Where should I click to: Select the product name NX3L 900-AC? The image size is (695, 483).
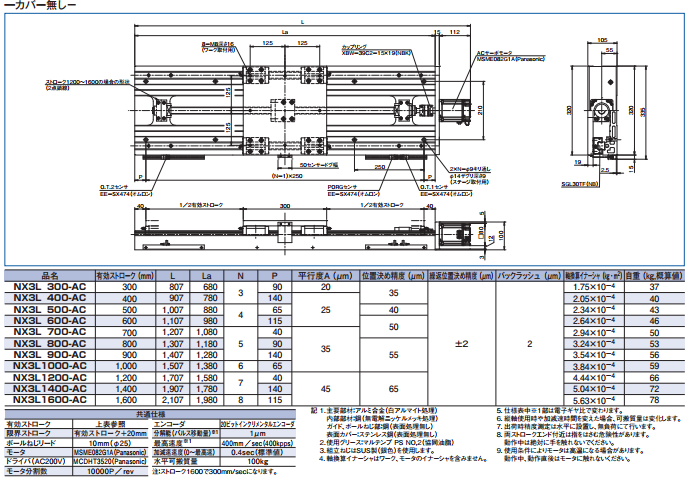[x=50, y=355]
